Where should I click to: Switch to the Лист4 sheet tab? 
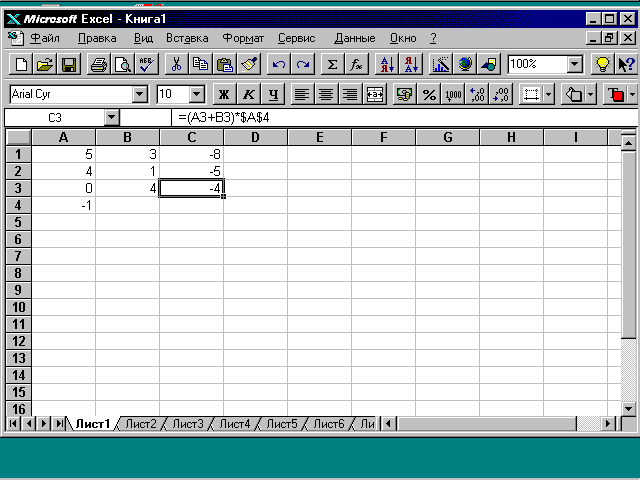tap(235, 424)
